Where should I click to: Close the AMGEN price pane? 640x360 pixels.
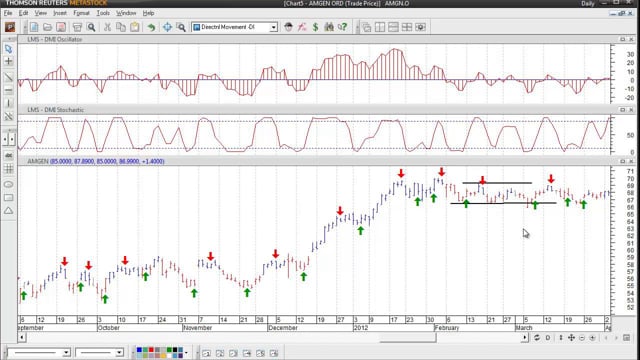tap(631, 161)
